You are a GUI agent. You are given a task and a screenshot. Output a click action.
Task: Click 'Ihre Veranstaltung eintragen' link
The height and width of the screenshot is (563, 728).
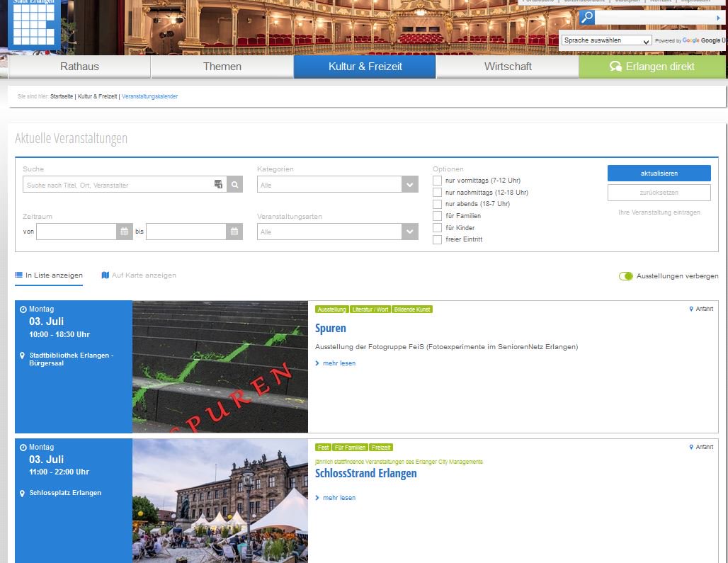[659, 212]
